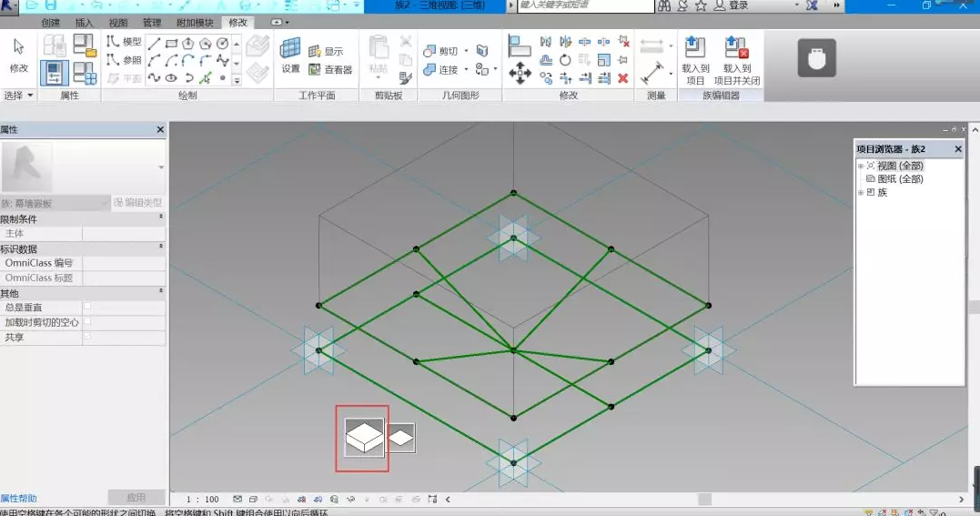980x516 pixels.
Task: Click the Move tool in Modify panel
Action: (x=520, y=74)
